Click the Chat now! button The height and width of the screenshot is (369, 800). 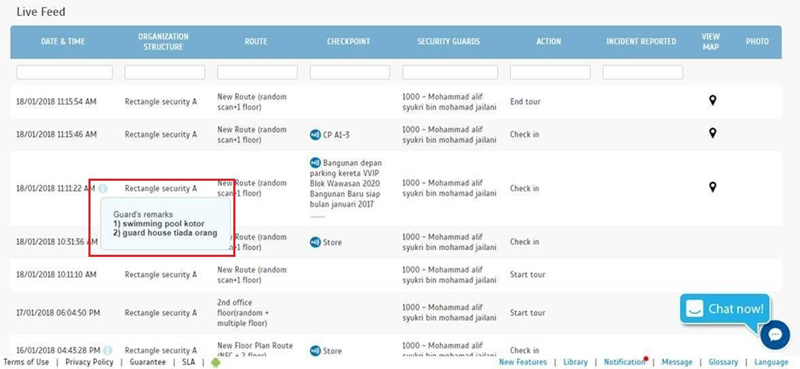725,309
